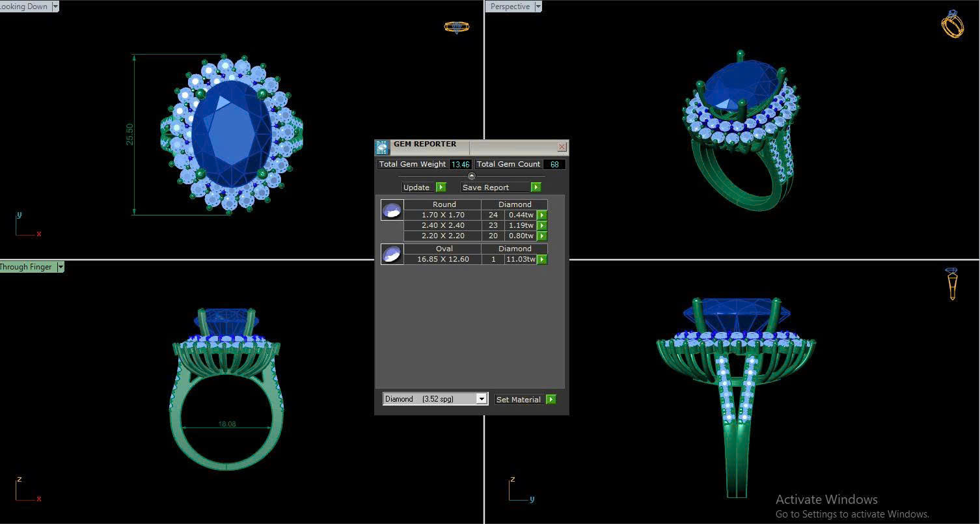Click the Total Gem Weight value field
The width and height of the screenshot is (980, 524).
pos(460,165)
